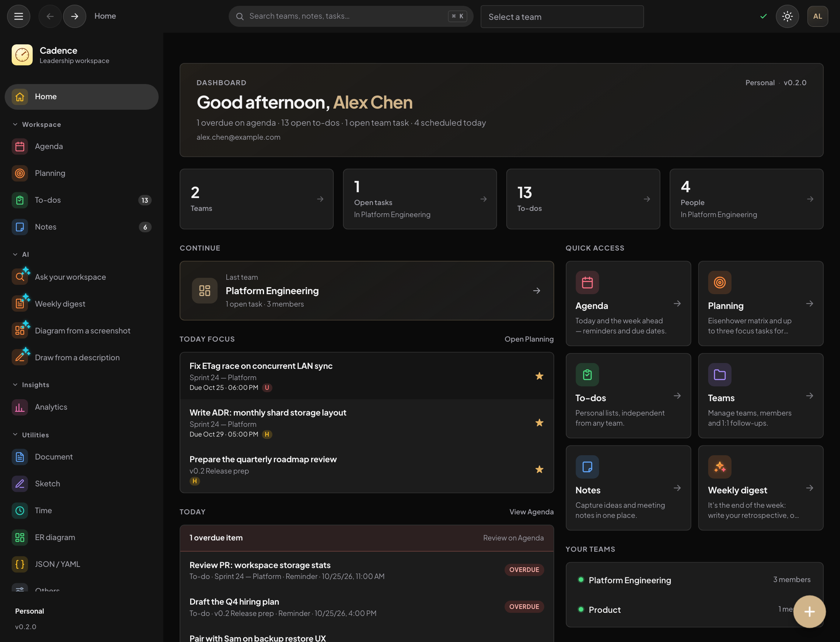Open Agenda from the sidebar

82,146
